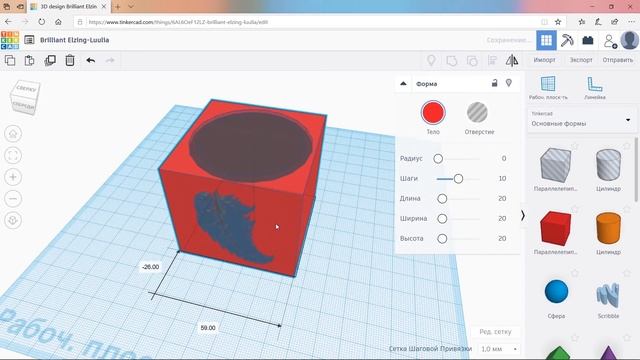Copy the selected shape
The height and width of the screenshot is (360, 640).
click(10, 60)
